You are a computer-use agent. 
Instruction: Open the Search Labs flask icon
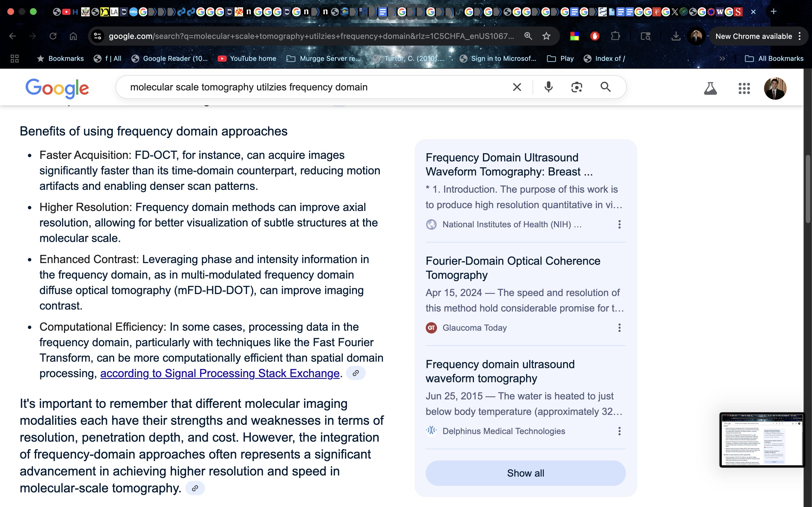coord(710,88)
